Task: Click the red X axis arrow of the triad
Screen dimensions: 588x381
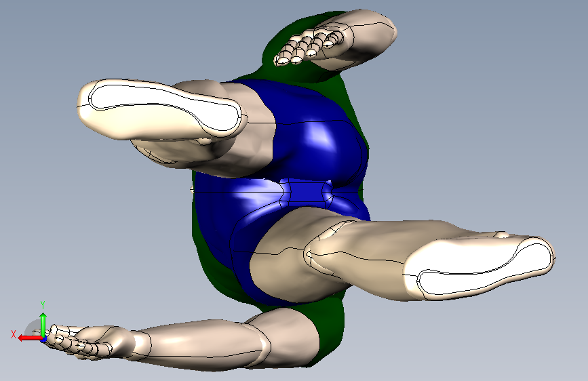Action: [30, 338]
